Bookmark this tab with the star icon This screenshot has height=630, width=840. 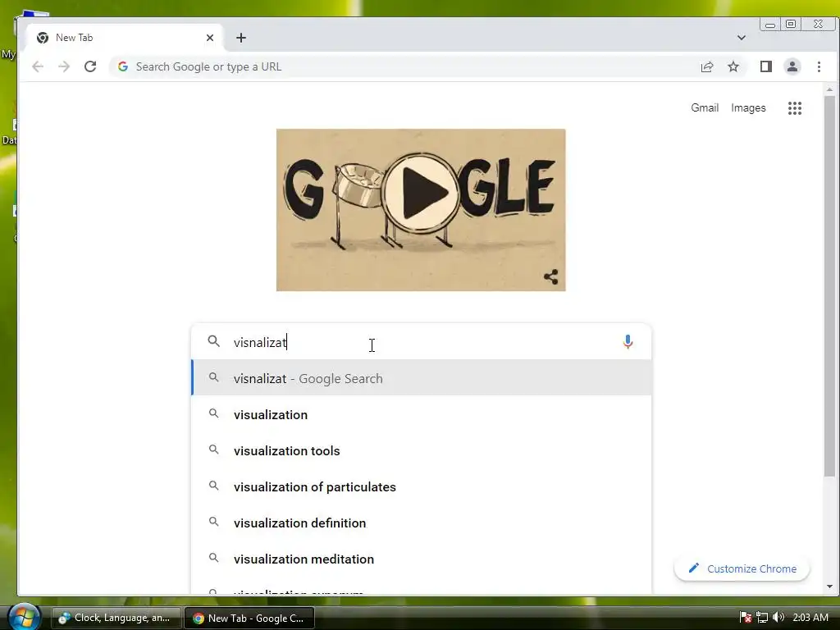pyautogui.click(x=733, y=66)
